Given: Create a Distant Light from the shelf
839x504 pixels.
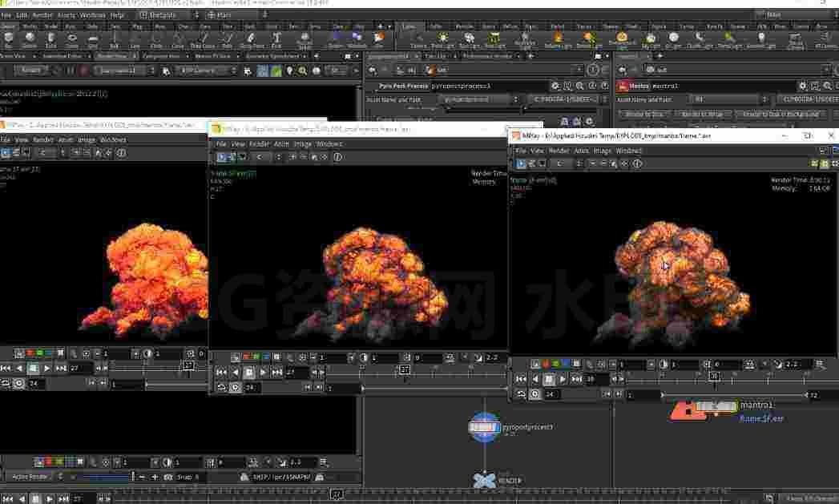Looking at the screenshot, I should point(589,39).
